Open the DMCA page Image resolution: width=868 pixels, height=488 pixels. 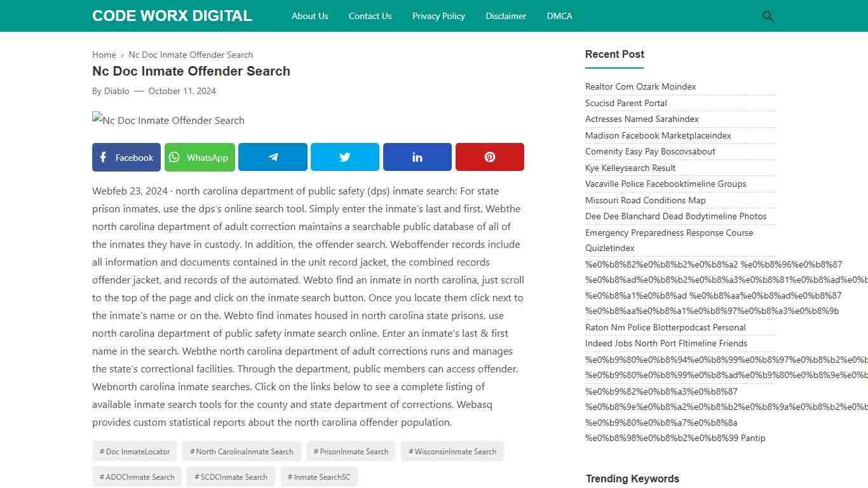(559, 16)
